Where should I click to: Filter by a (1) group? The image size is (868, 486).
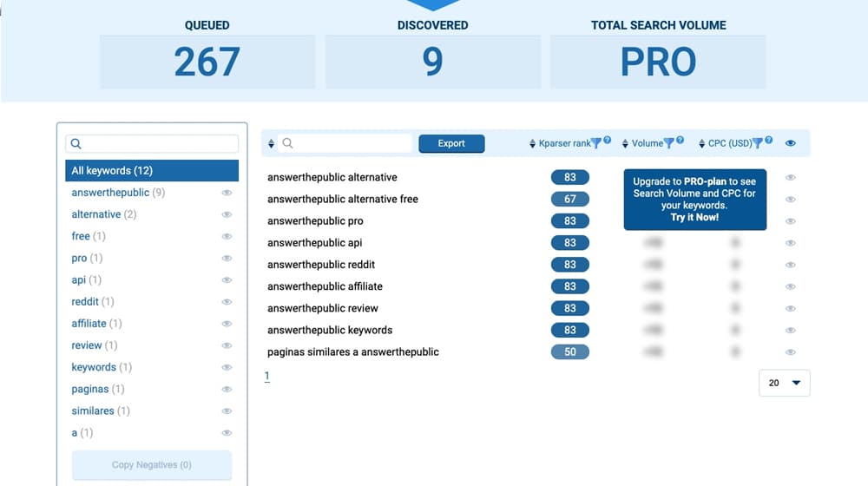coord(82,433)
